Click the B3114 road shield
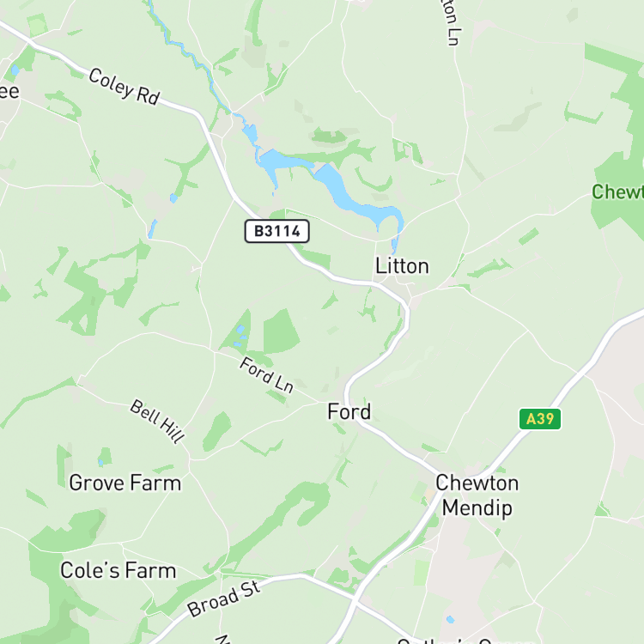This screenshot has width=644, height=644. tap(276, 231)
